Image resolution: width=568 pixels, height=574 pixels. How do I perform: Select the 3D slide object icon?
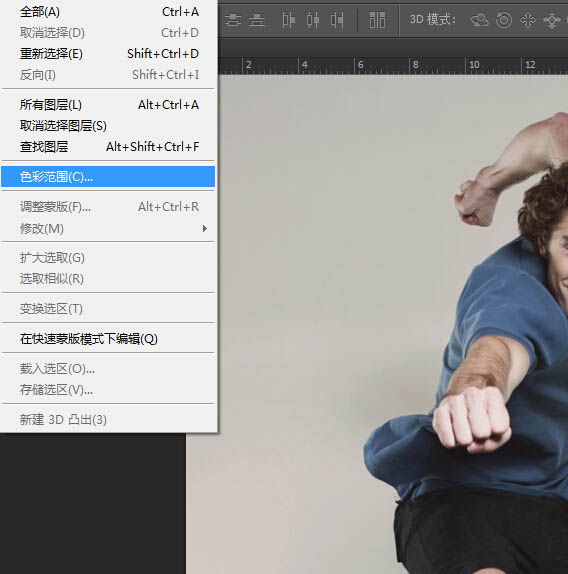pos(552,20)
